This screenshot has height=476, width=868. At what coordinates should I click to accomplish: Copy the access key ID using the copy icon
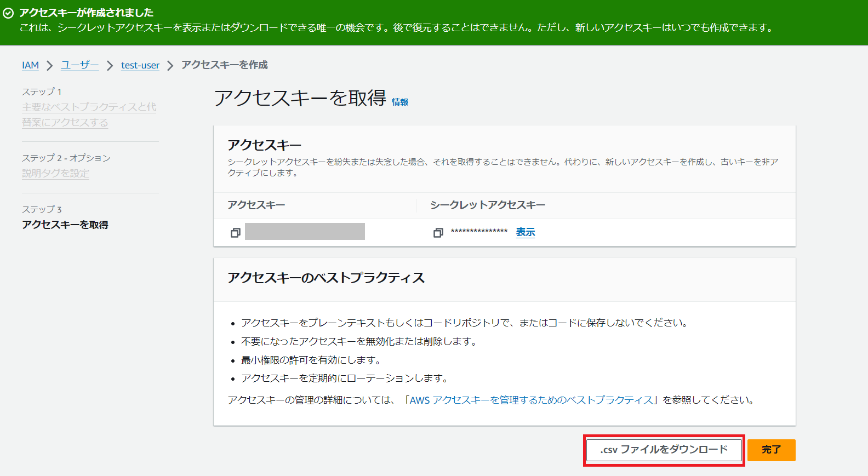click(x=236, y=233)
